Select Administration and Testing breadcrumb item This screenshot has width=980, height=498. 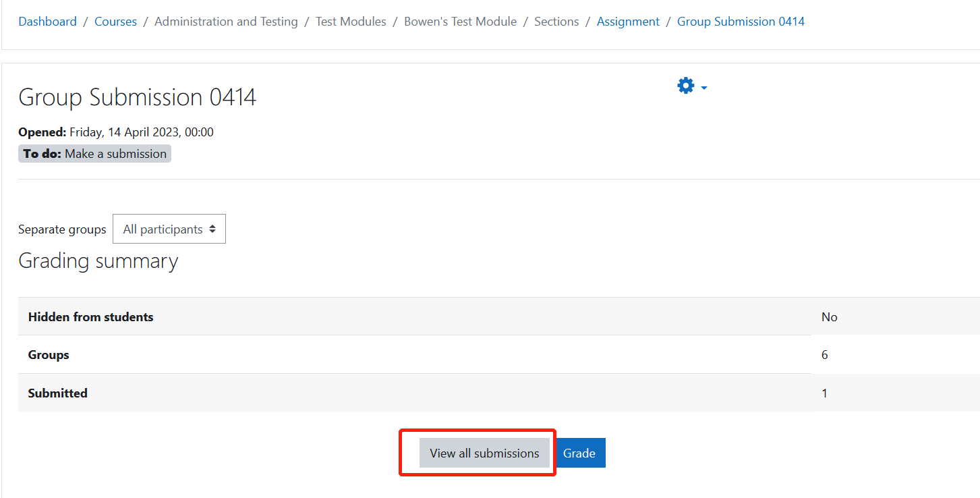click(226, 22)
